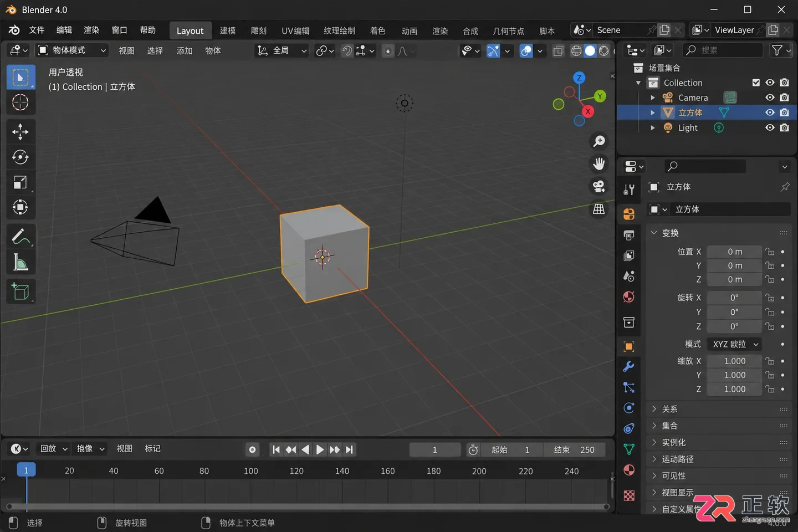Click the pan view hand icon
This screenshot has width=798, height=532.
tap(599, 164)
